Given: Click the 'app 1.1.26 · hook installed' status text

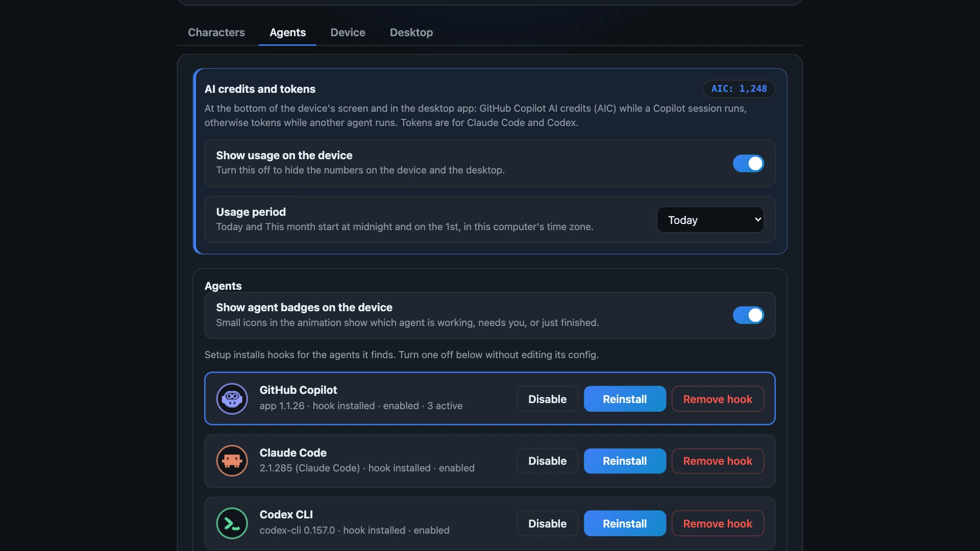Looking at the screenshot, I should pos(317,406).
